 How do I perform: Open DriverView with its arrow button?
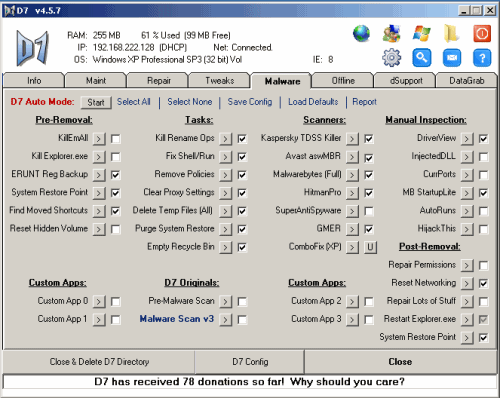467,139
